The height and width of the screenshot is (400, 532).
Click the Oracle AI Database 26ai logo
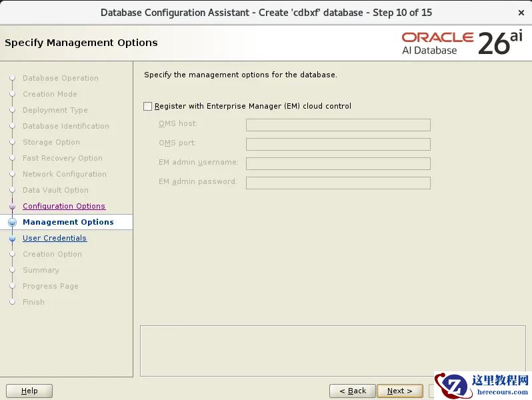(x=462, y=43)
